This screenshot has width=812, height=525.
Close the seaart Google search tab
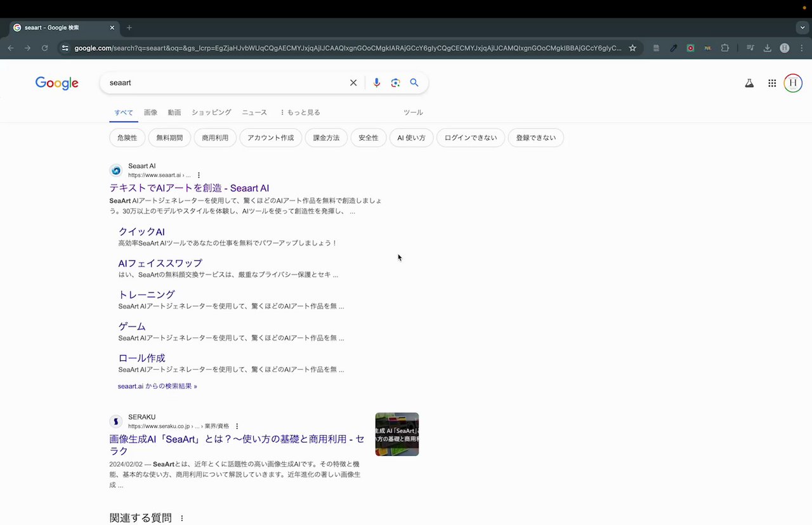coord(112,28)
